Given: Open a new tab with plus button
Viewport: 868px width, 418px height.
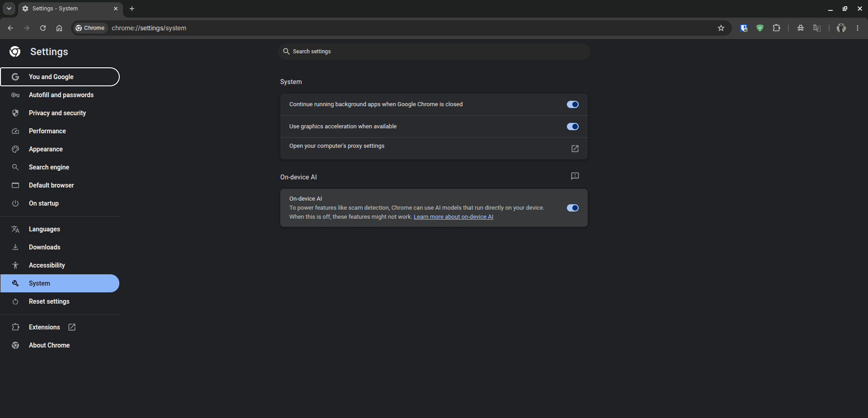Looking at the screenshot, I should coord(132,9).
